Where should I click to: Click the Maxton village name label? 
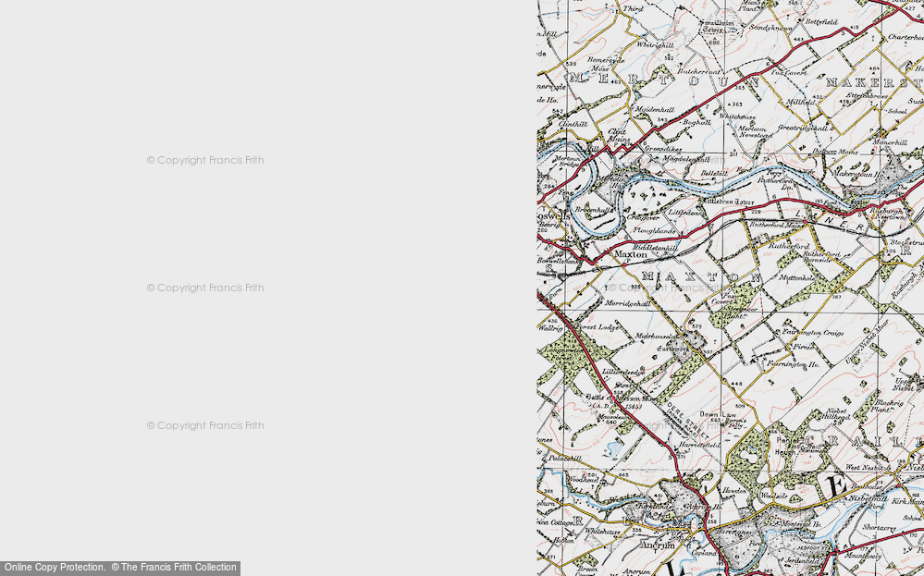coord(631,254)
